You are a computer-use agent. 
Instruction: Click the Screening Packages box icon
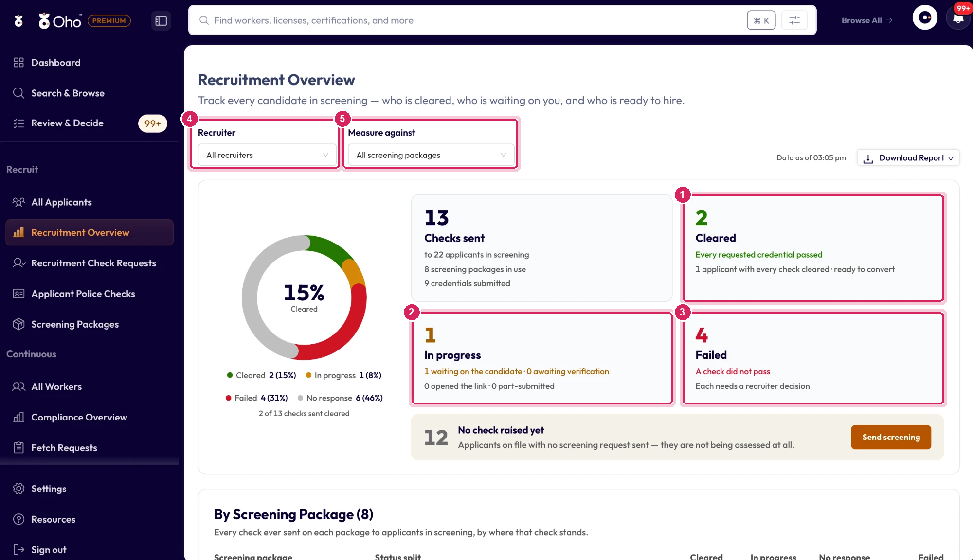(x=18, y=324)
